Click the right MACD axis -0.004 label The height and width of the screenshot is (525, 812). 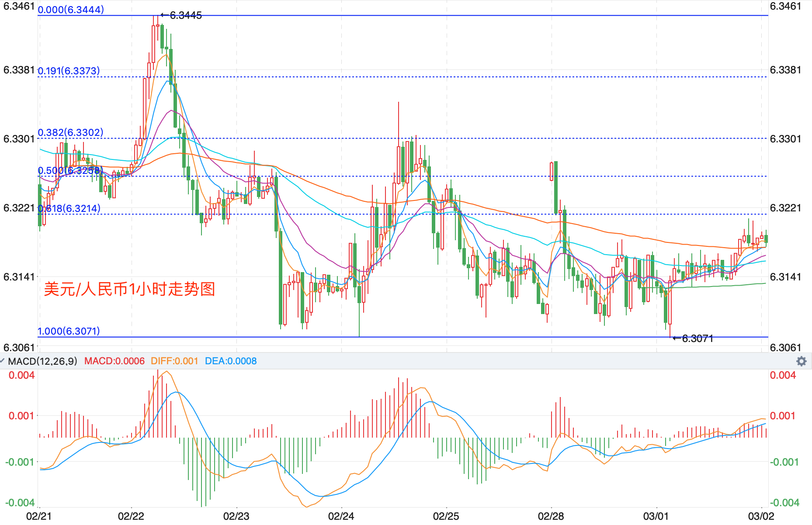784,503
